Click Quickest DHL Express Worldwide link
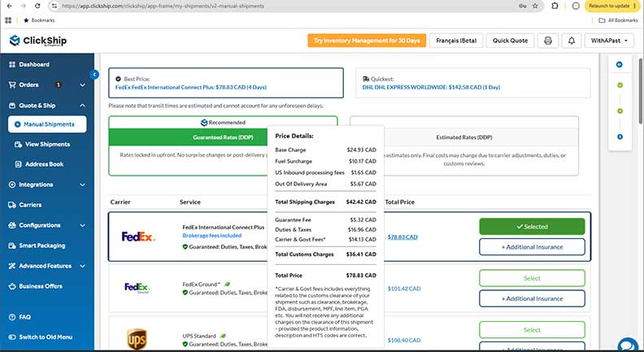 (x=431, y=87)
